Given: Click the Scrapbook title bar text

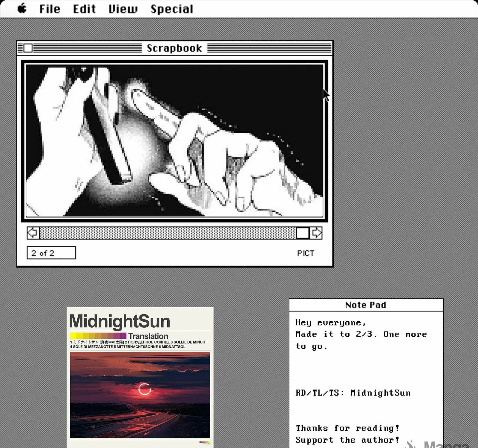Looking at the screenshot, I should click(x=174, y=48).
